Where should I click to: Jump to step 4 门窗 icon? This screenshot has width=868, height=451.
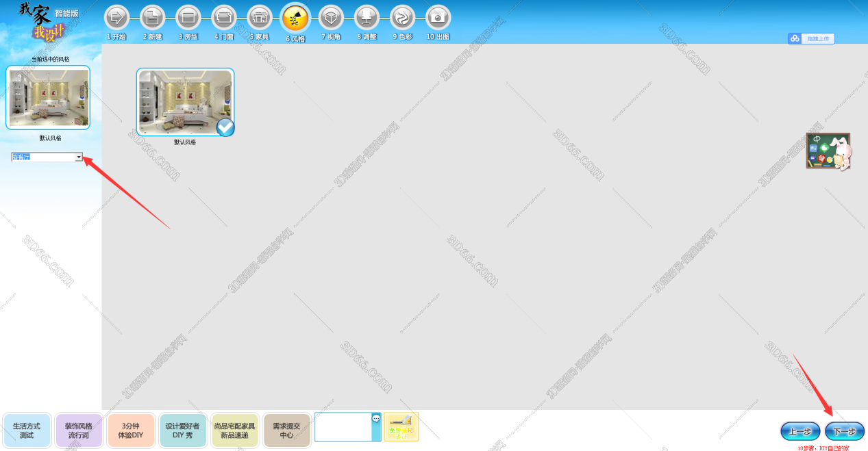(x=223, y=18)
